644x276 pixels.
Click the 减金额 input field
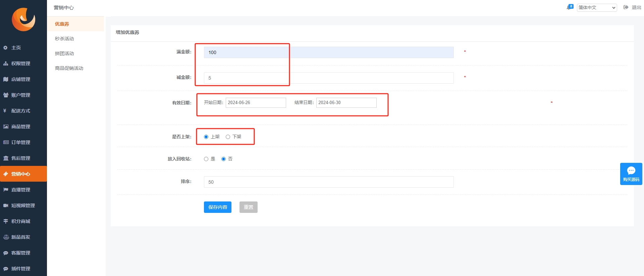point(329,78)
